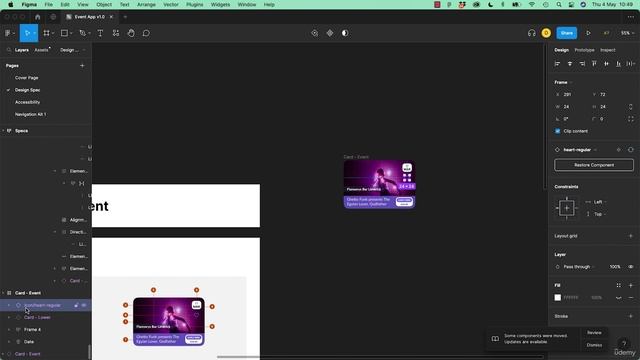Click the layers search magnifier icon
The height and width of the screenshot is (360, 640).
click(9, 50)
